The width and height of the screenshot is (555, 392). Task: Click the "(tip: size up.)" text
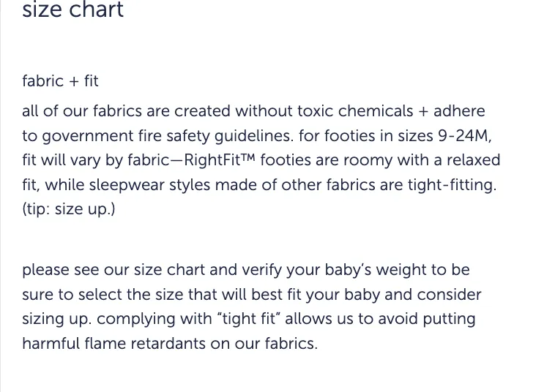click(69, 209)
